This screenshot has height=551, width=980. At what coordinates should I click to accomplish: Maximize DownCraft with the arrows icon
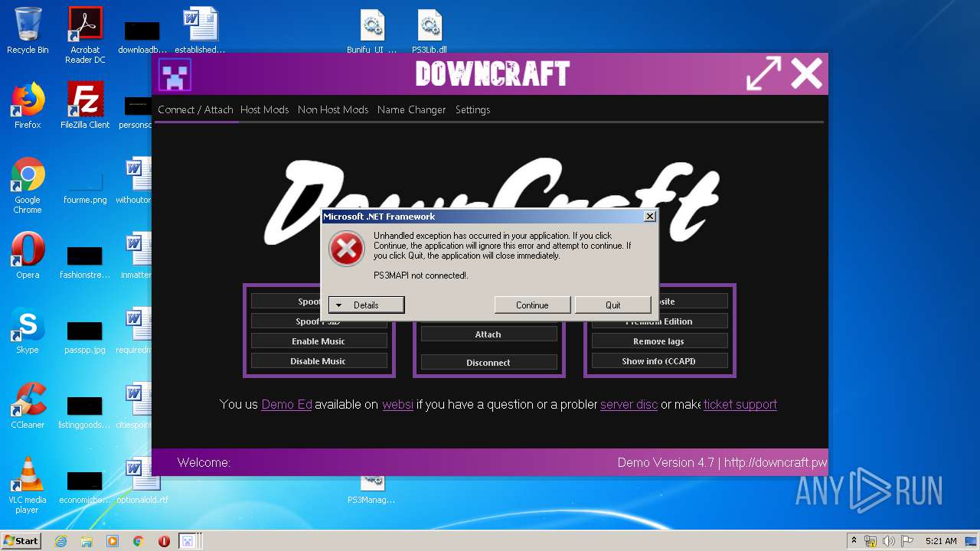(x=763, y=74)
